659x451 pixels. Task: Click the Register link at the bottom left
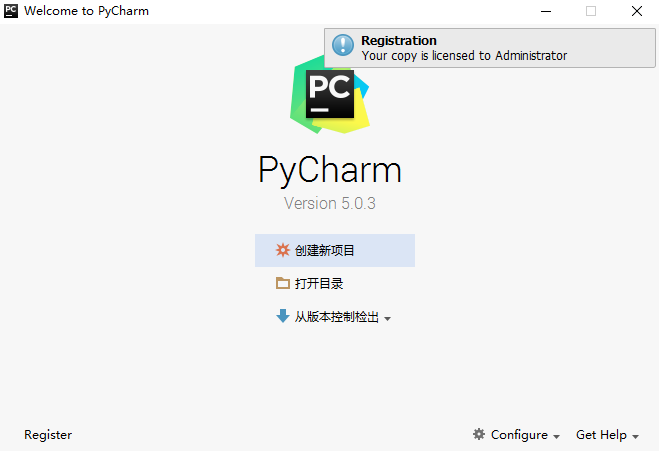48,435
